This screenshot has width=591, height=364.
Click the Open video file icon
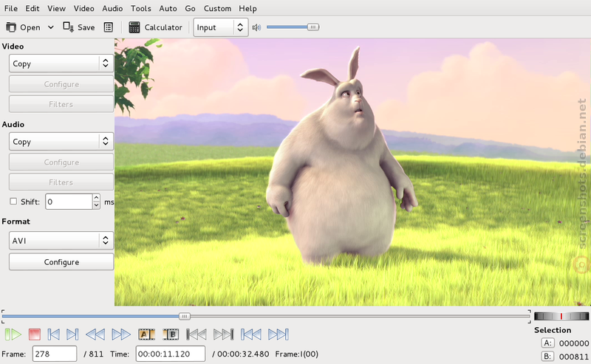click(11, 27)
